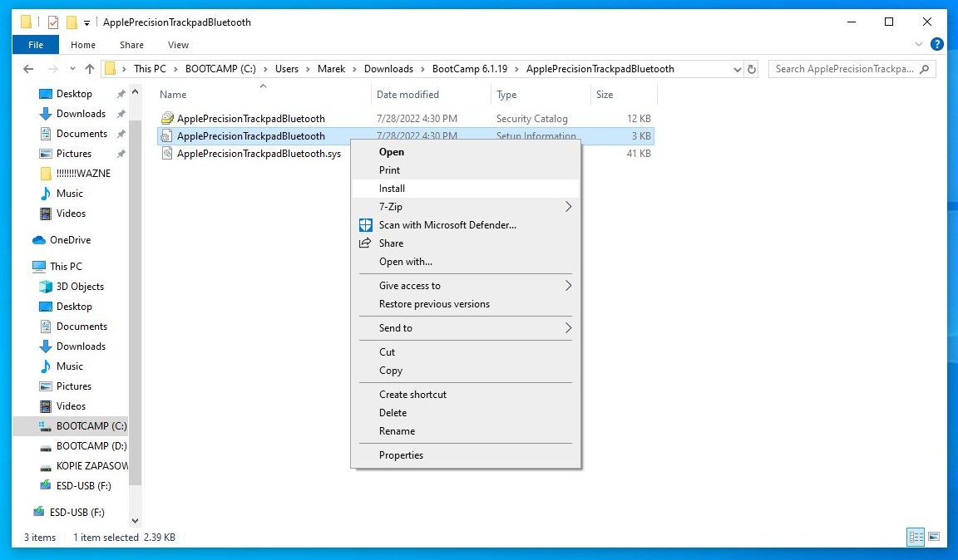Expand the Send to submenu

[568, 328]
